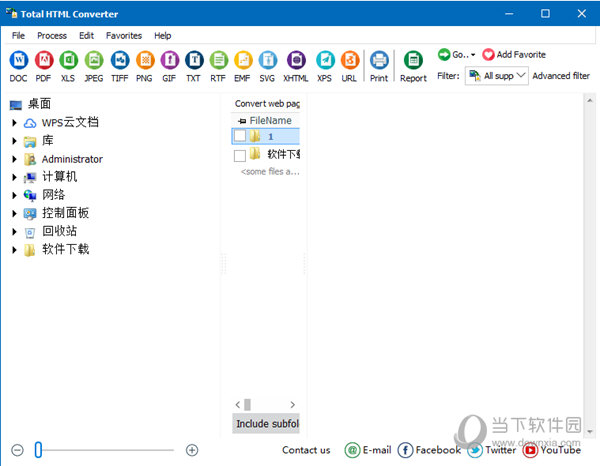Select the Administrator folder in tree

tap(72, 159)
